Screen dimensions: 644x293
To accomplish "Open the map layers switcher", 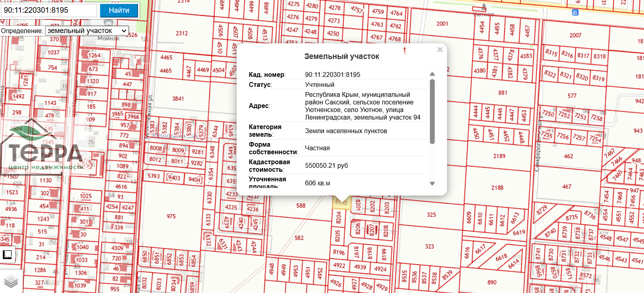I will [x=11, y=281].
